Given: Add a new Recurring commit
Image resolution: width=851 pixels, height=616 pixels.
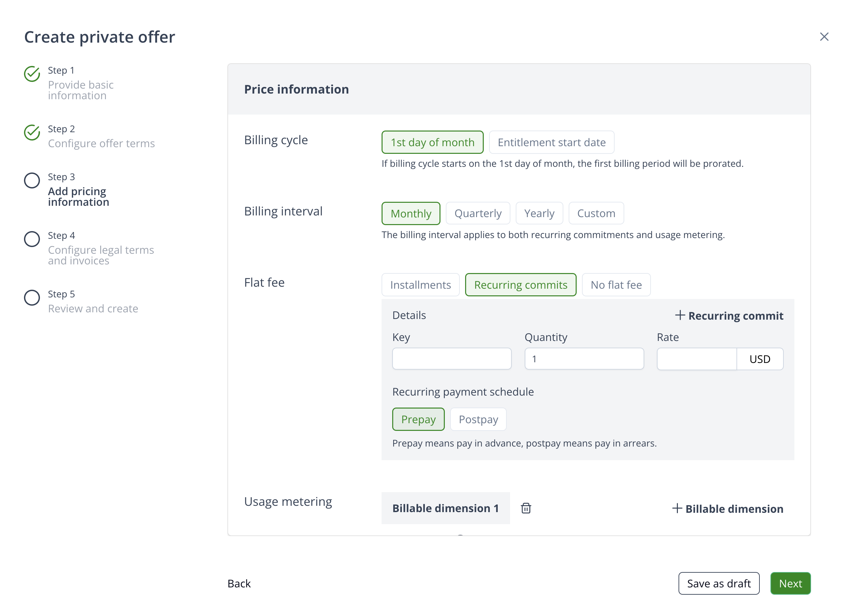Looking at the screenshot, I should click(x=729, y=316).
